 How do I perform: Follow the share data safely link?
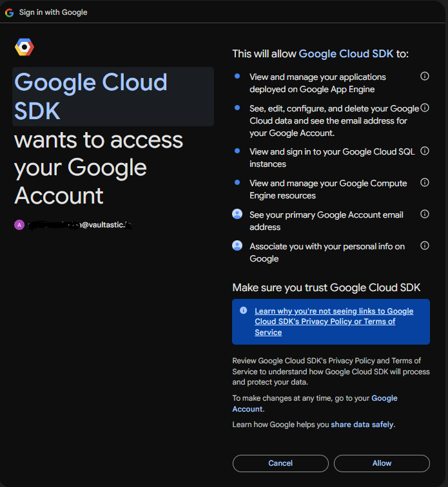coord(362,425)
